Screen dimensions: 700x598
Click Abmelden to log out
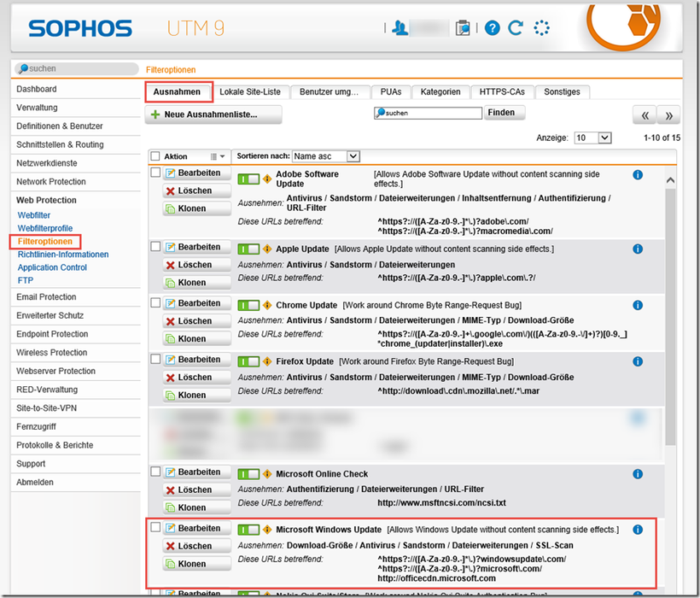[35, 483]
